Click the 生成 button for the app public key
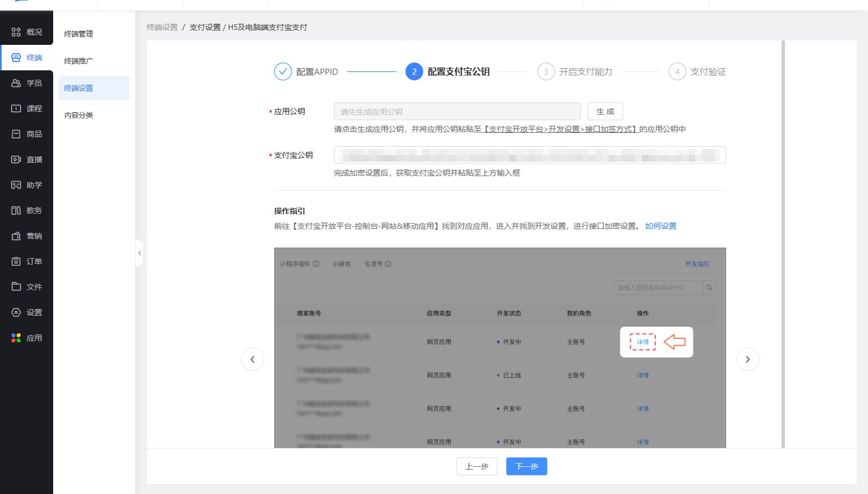Viewport: 868px width, 494px height. click(605, 111)
